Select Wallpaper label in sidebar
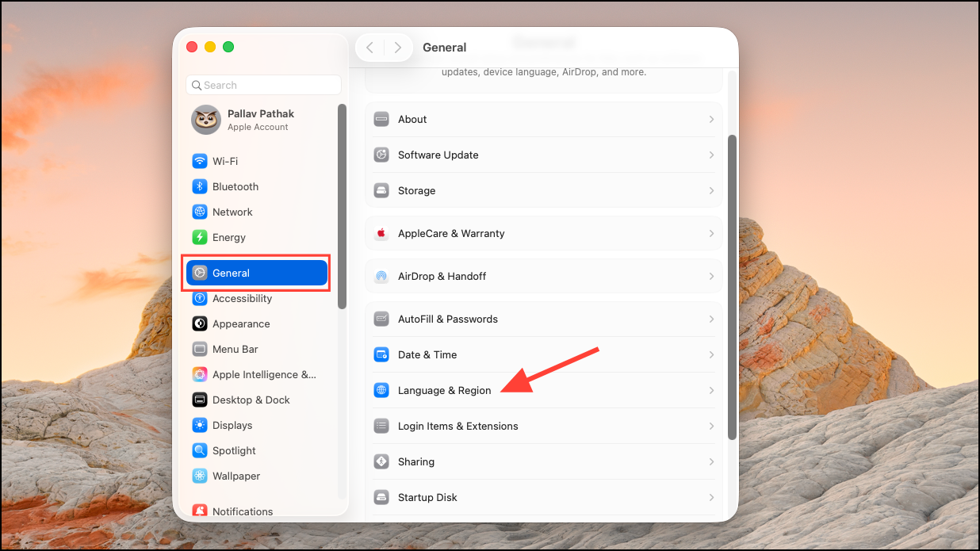The image size is (980, 551). pos(236,476)
